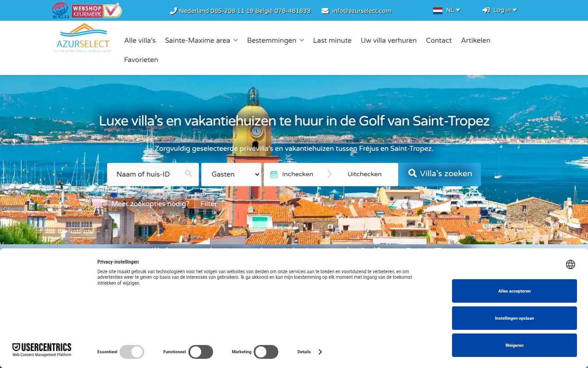
Task: Click the Dutch flag icon
Action: 438,10
